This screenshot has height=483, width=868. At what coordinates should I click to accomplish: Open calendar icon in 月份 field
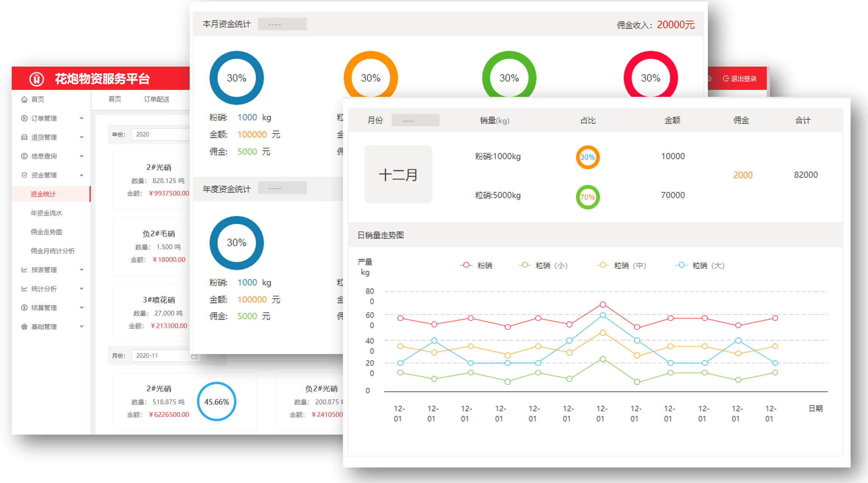(194, 356)
